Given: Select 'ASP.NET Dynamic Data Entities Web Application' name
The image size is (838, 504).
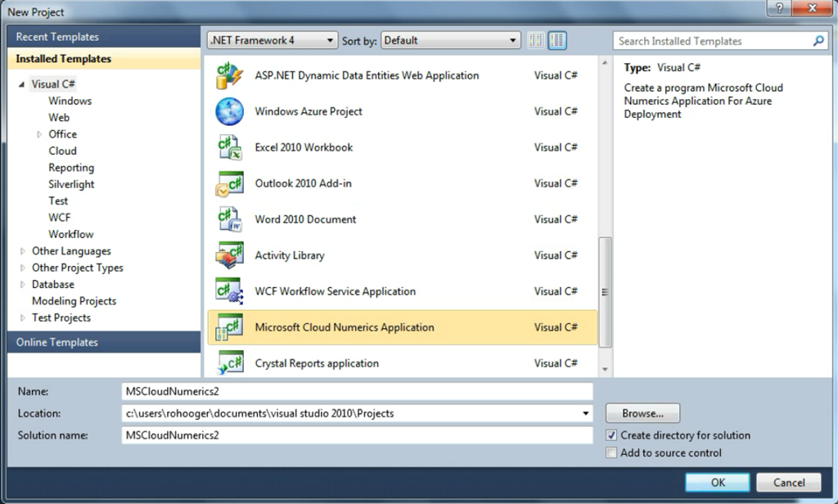Looking at the screenshot, I should click(x=367, y=75).
